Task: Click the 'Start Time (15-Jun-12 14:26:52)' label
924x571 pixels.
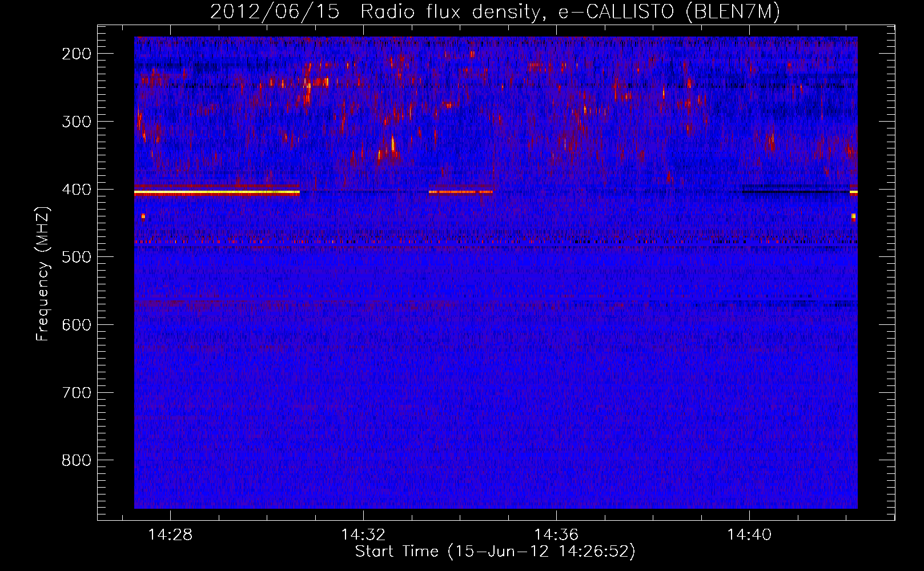Action: click(495, 552)
